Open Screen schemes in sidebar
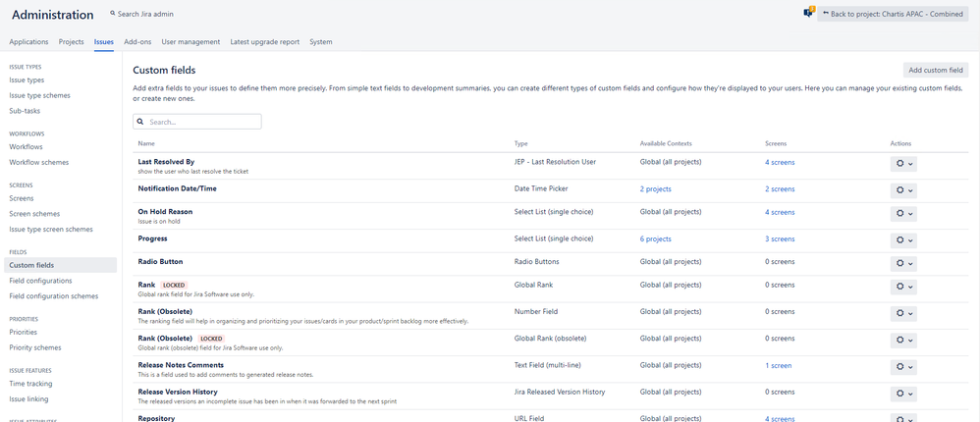980x422 pixels. pos(34,214)
